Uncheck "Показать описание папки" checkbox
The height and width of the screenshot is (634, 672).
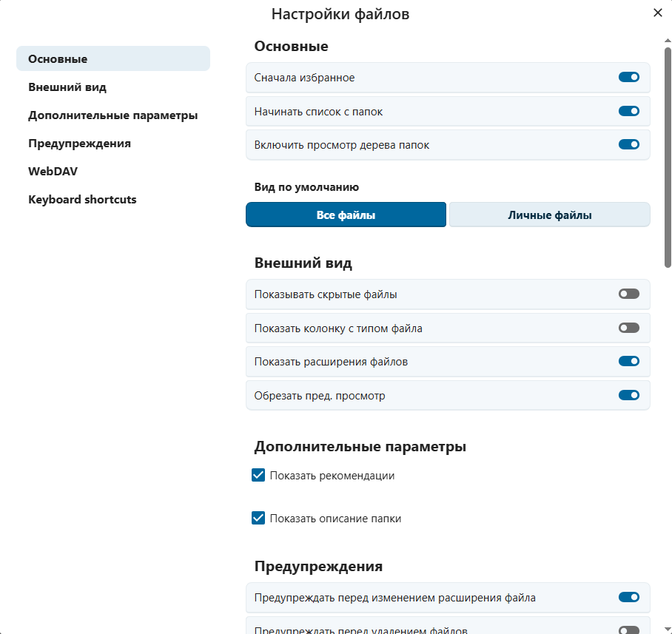pos(258,519)
